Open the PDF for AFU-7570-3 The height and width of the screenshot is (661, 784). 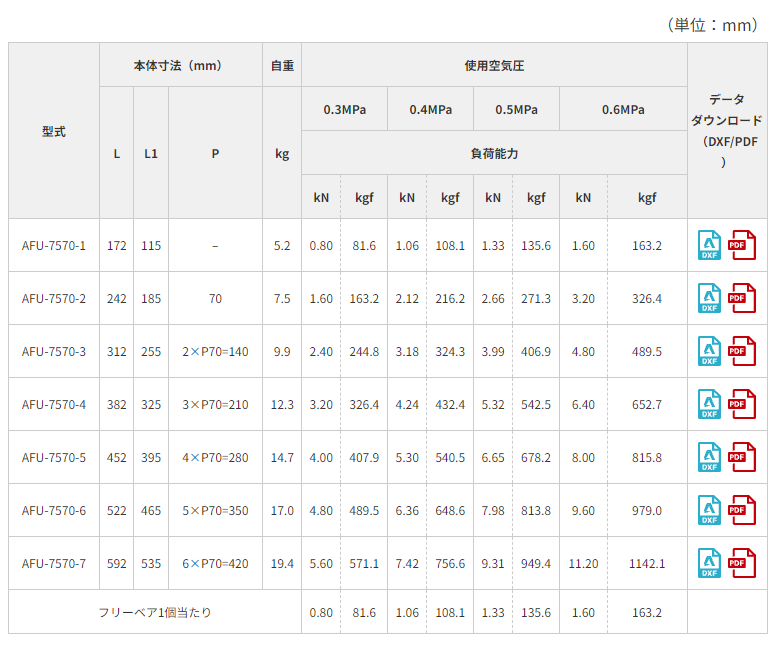(742, 351)
